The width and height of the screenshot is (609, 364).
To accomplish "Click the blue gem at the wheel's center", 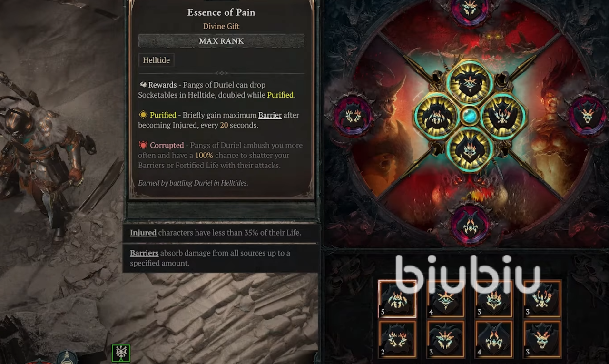I will click(470, 116).
